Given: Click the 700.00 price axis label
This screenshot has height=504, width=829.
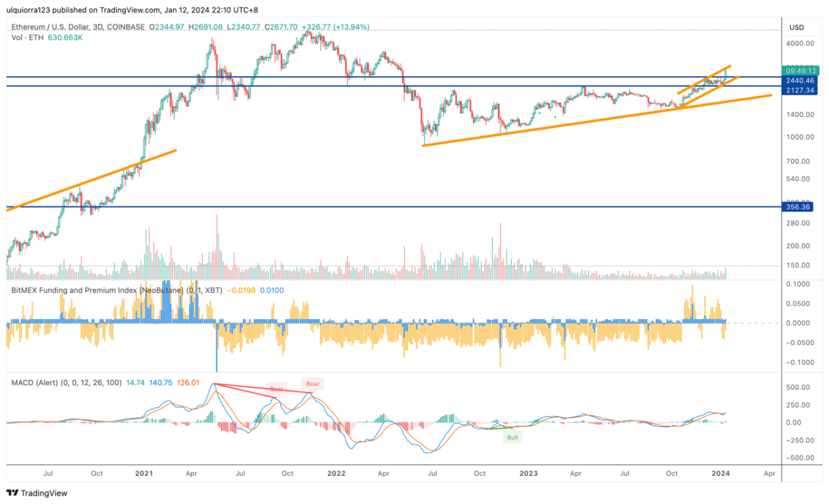Looking at the screenshot, I should click(x=798, y=161).
